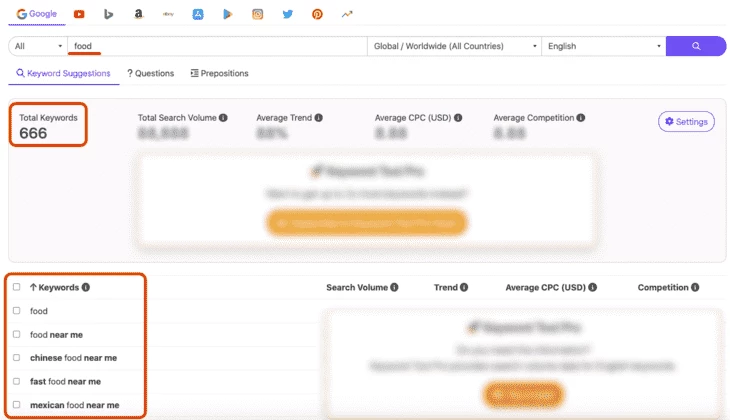The height and width of the screenshot is (420, 730).
Task: Open the Keyword Suggestions tab
Action: click(63, 74)
